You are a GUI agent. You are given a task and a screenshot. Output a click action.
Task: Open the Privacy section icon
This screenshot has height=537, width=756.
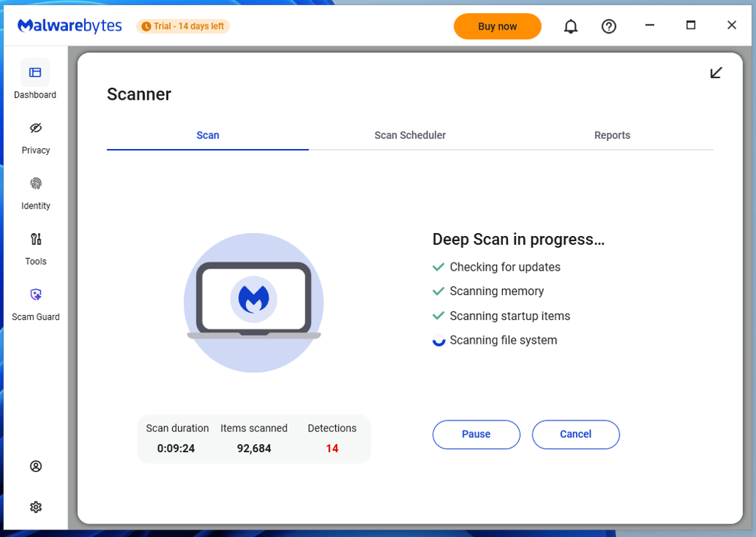click(x=35, y=128)
